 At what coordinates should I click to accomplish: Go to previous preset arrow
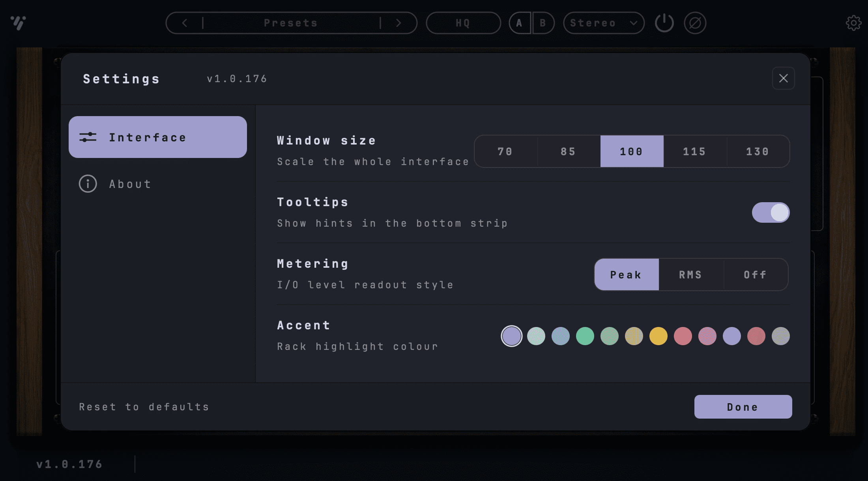coord(185,23)
